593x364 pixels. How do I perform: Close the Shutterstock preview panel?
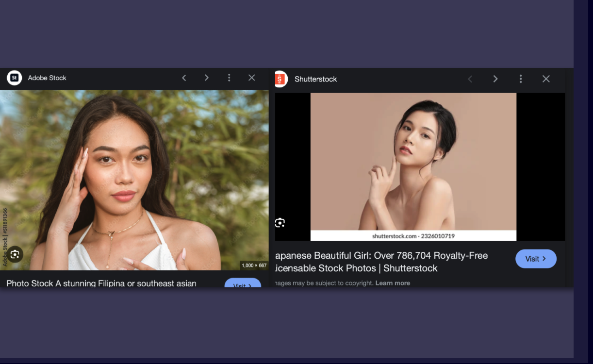pos(546,79)
